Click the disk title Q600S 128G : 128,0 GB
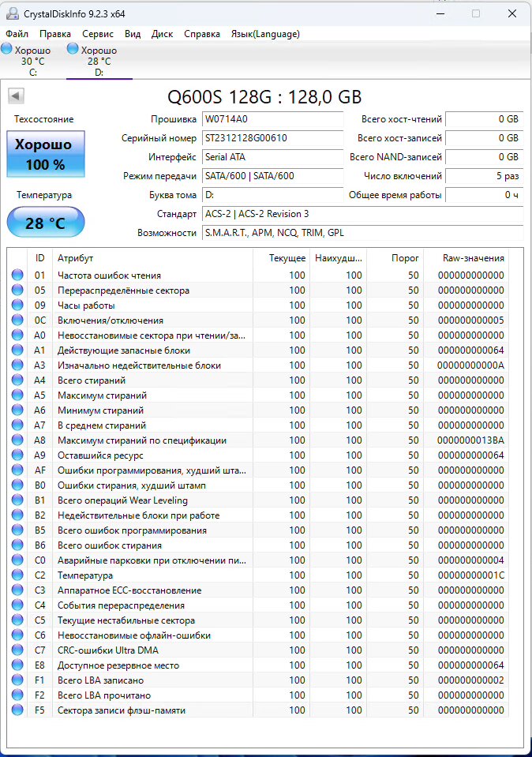 (264, 97)
